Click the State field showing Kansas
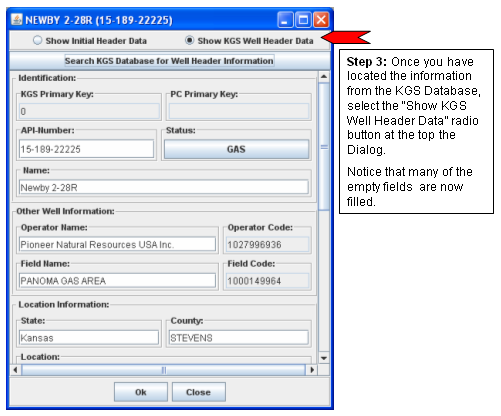The height and width of the screenshot is (416, 501). [x=89, y=338]
